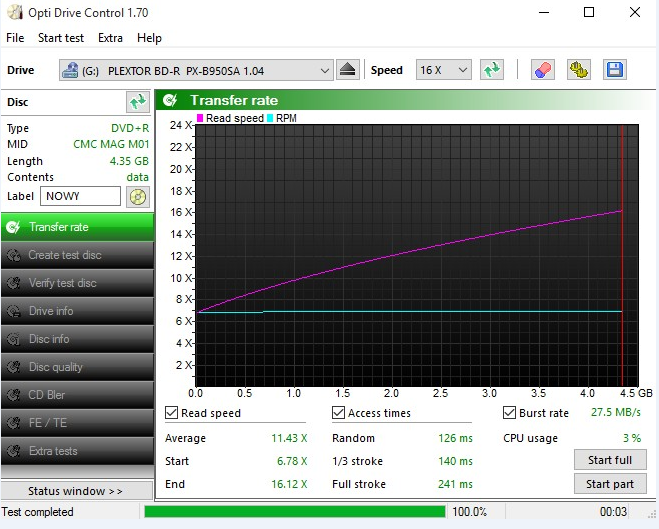This screenshot has height=529, width=659.
Task: Click the eraser icon in toolbar
Action: [543, 70]
